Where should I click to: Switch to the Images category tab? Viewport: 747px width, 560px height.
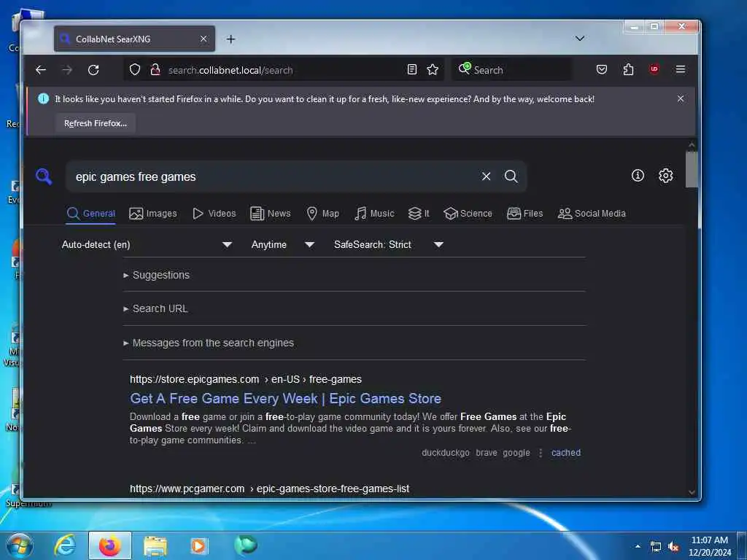[153, 214]
